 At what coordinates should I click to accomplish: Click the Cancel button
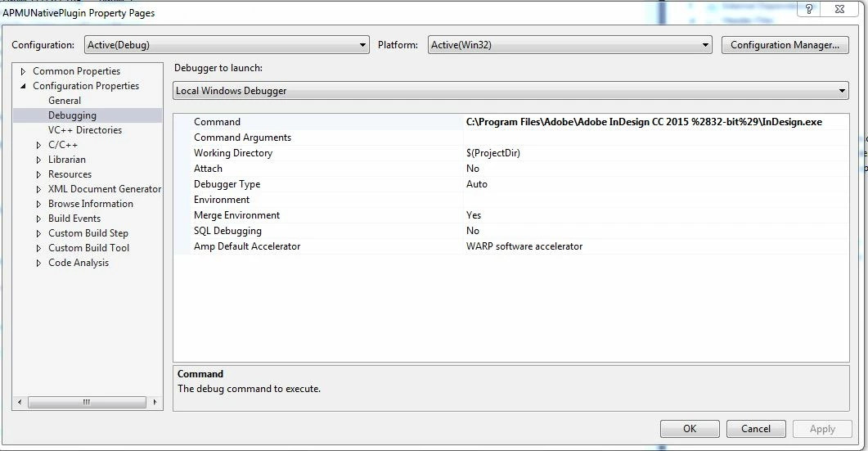756,429
